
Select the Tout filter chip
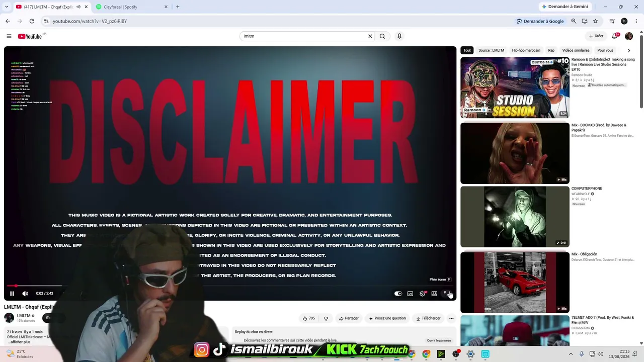click(x=467, y=50)
